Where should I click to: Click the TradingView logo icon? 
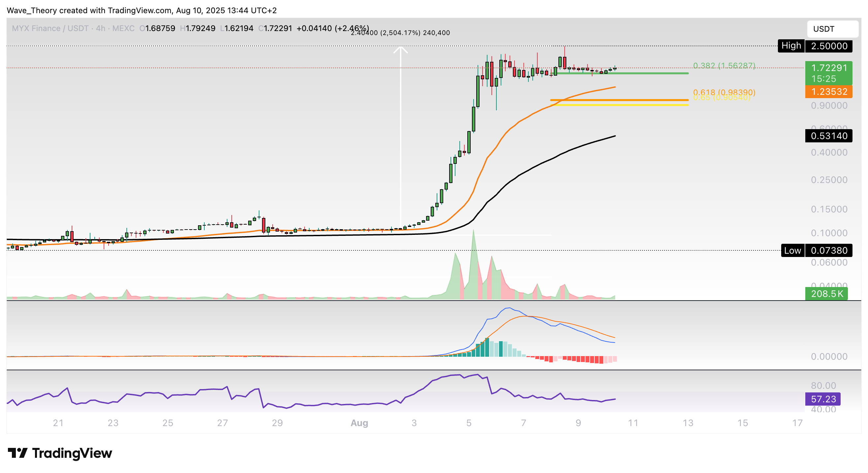click(x=17, y=453)
